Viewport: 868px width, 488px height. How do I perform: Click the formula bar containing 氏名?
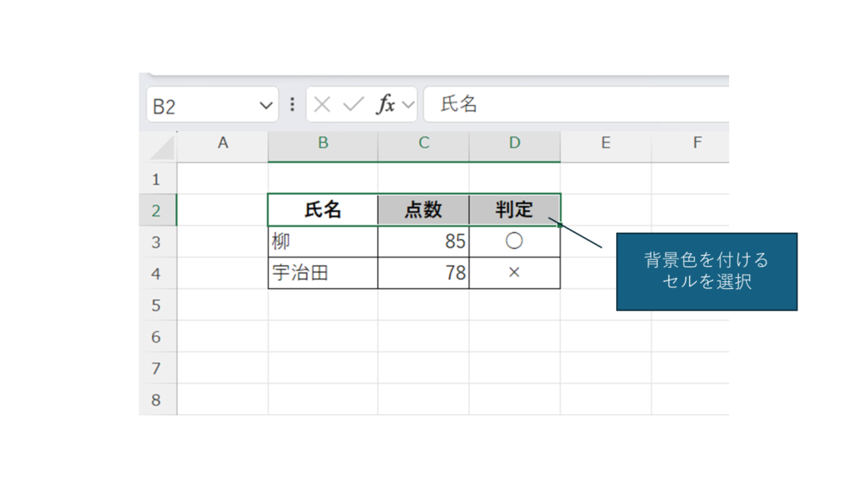coord(576,104)
